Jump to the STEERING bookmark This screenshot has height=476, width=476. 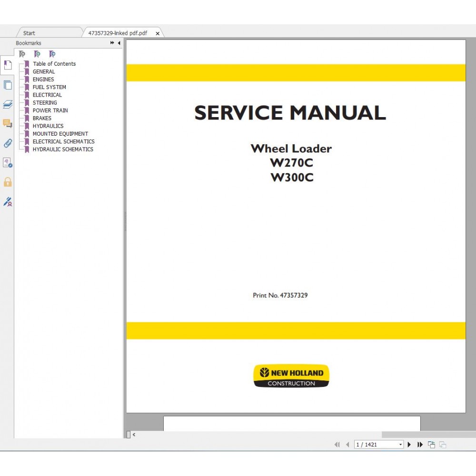click(x=45, y=103)
